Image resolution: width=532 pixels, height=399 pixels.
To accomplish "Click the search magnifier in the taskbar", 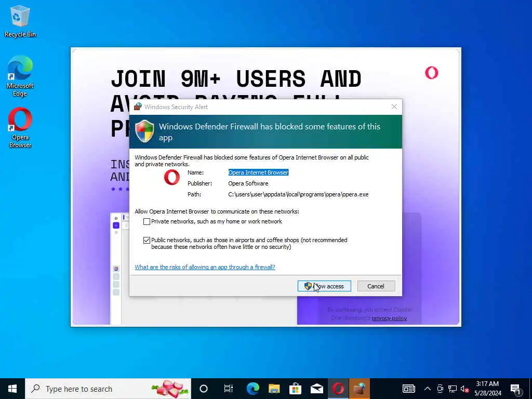I will (36, 389).
